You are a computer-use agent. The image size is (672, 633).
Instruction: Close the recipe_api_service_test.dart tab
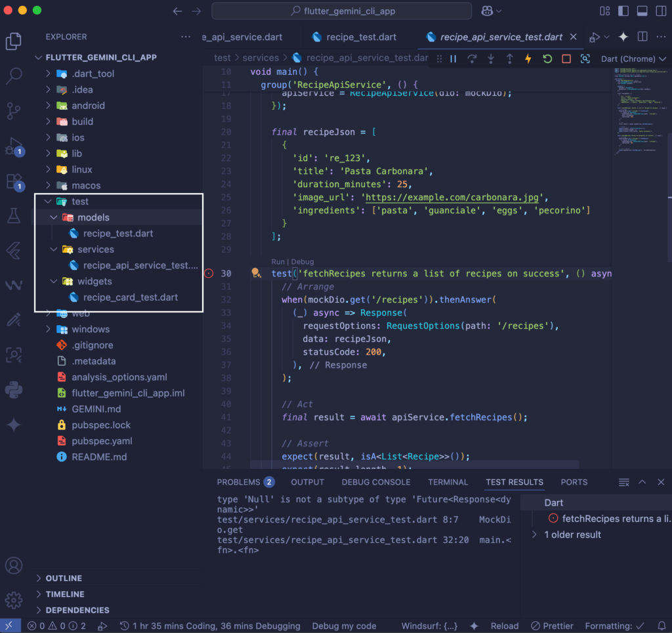pyautogui.click(x=573, y=37)
